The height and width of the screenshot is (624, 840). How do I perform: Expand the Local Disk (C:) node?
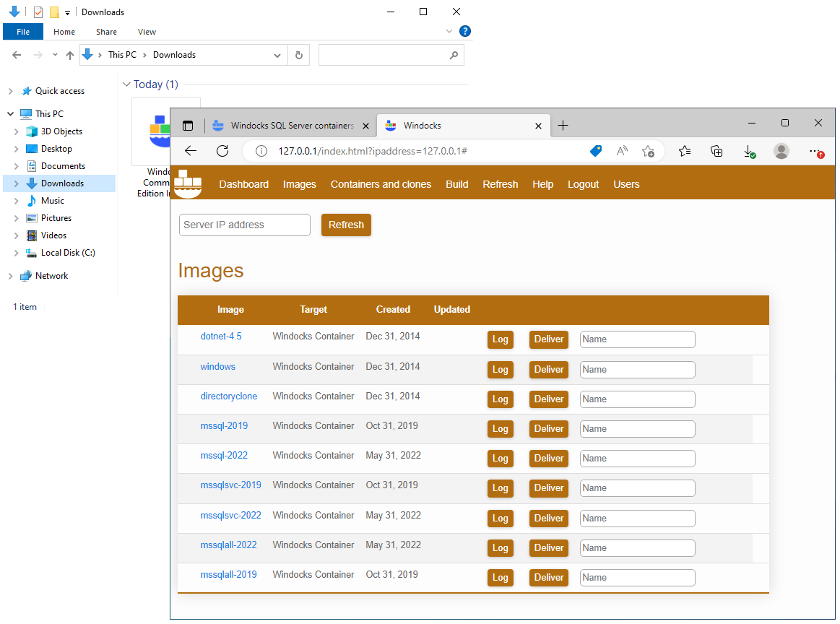17,253
